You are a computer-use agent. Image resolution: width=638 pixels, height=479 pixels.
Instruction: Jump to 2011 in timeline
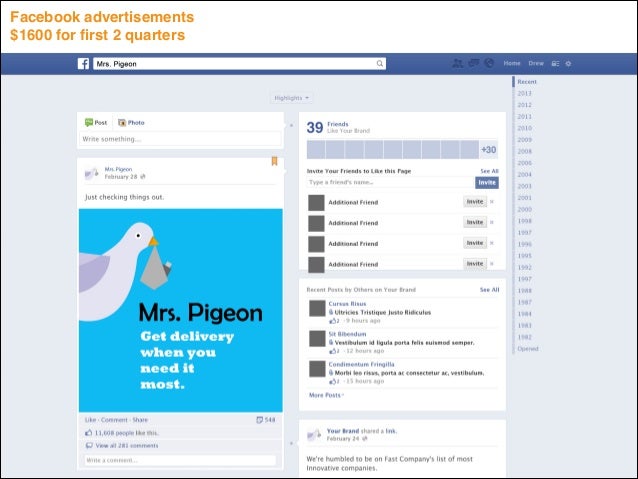click(524, 116)
